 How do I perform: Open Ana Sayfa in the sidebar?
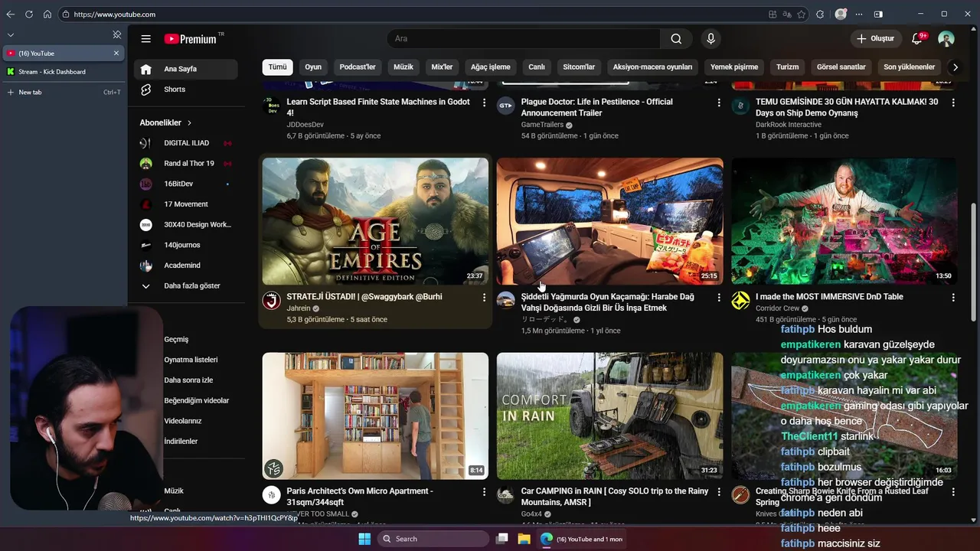186,69
